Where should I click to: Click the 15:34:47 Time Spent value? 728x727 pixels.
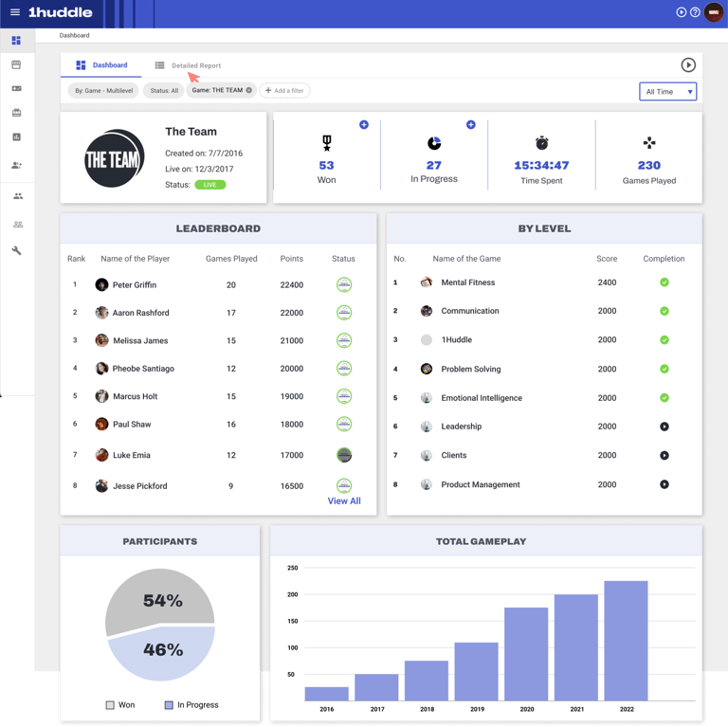(x=541, y=165)
